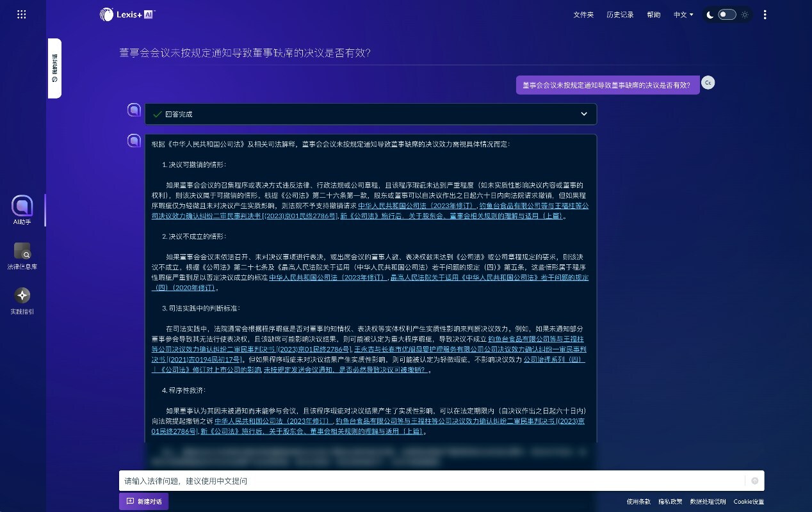Open the apps grid menu icon
The height and width of the screenshot is (512, 812).
click(21, 14)
